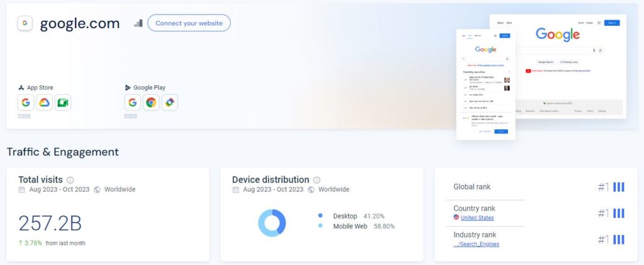Viewport: 644px width, 265px height.
Task: Click the Google favicon beside google.com
Action: (25, 23)
